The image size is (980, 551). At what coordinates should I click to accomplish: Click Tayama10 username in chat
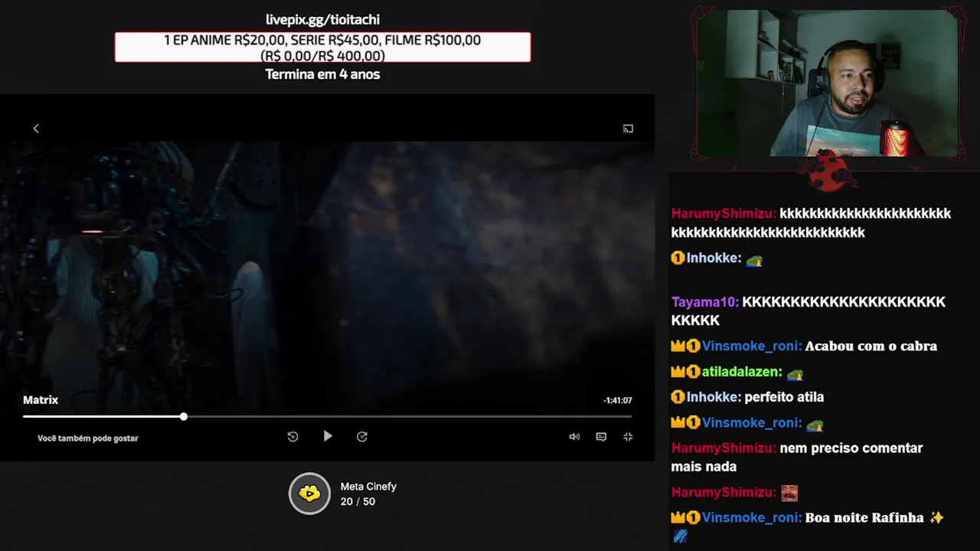pos(704,302)
